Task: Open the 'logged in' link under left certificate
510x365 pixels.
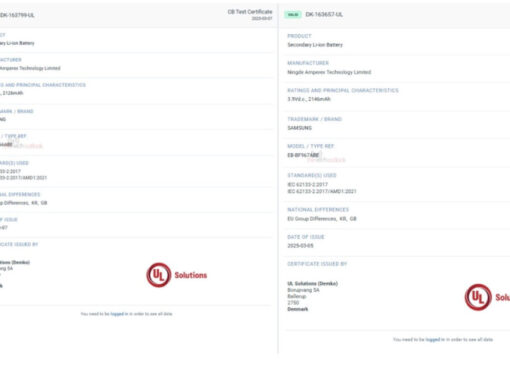Action: tap(119, 314)
